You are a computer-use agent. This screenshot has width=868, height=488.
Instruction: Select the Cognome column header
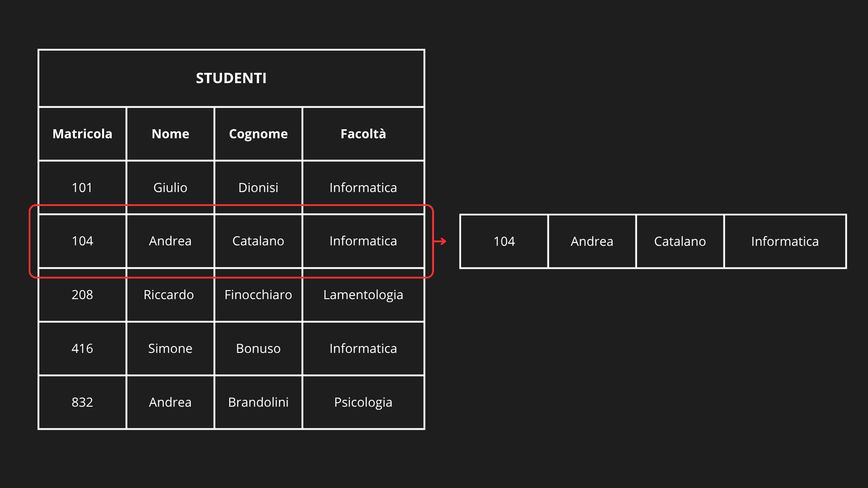coord(258,134)
